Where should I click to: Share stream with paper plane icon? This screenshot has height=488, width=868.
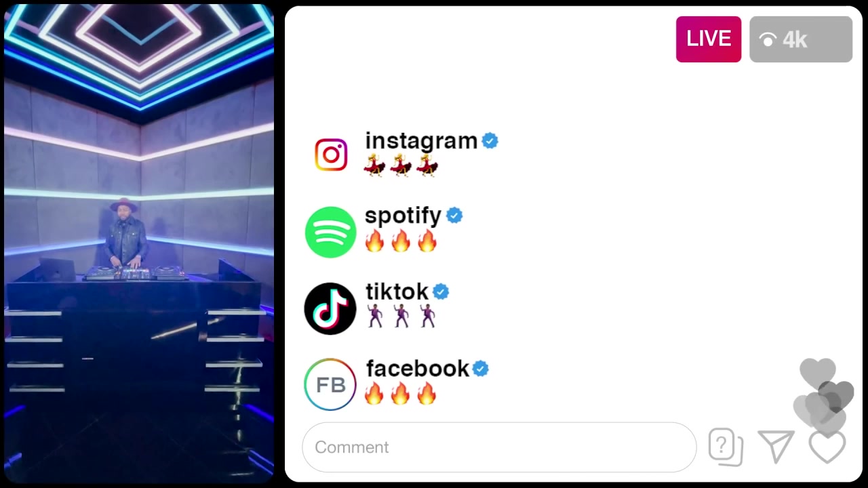[x=776, y=446]
